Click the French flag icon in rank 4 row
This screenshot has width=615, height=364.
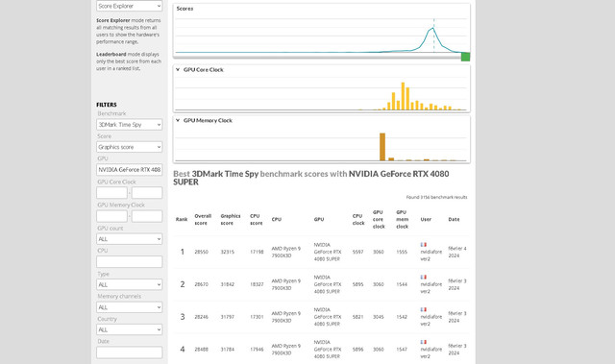click(423, 342)
